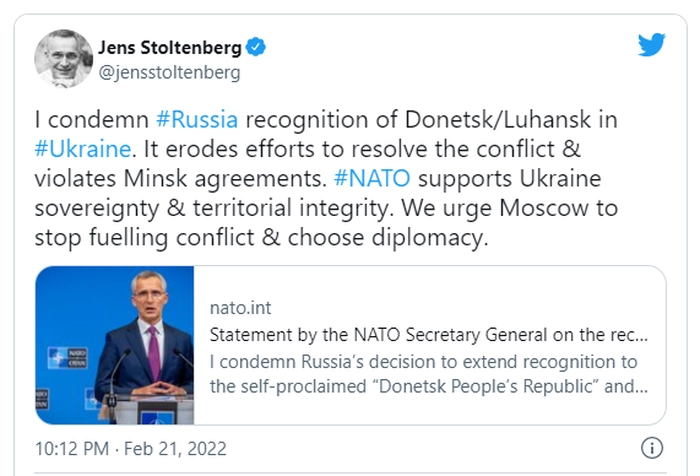This screenshot has height=476, width=700.
Task: Click the NATO logo in preview photo
Action: click(x=67, y=358)
